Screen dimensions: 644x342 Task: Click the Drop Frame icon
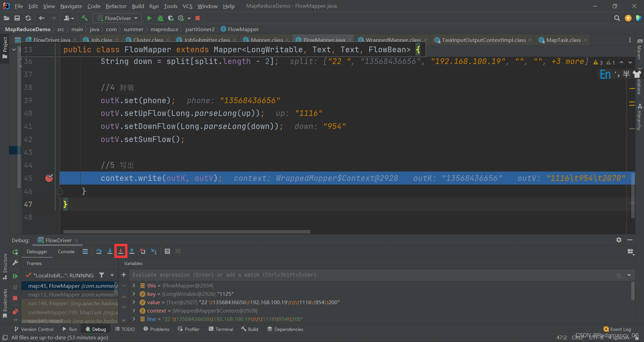[x=143, y=251]
